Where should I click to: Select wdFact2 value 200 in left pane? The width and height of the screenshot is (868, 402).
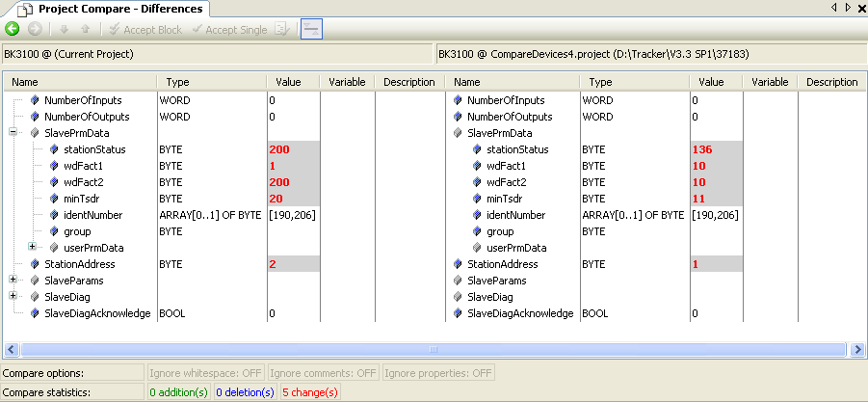coord(294,182)
